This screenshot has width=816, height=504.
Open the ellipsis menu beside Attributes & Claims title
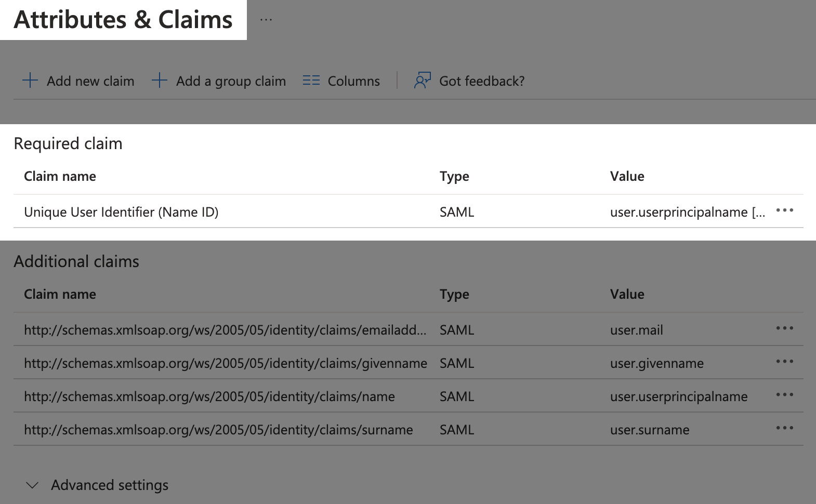266,20
